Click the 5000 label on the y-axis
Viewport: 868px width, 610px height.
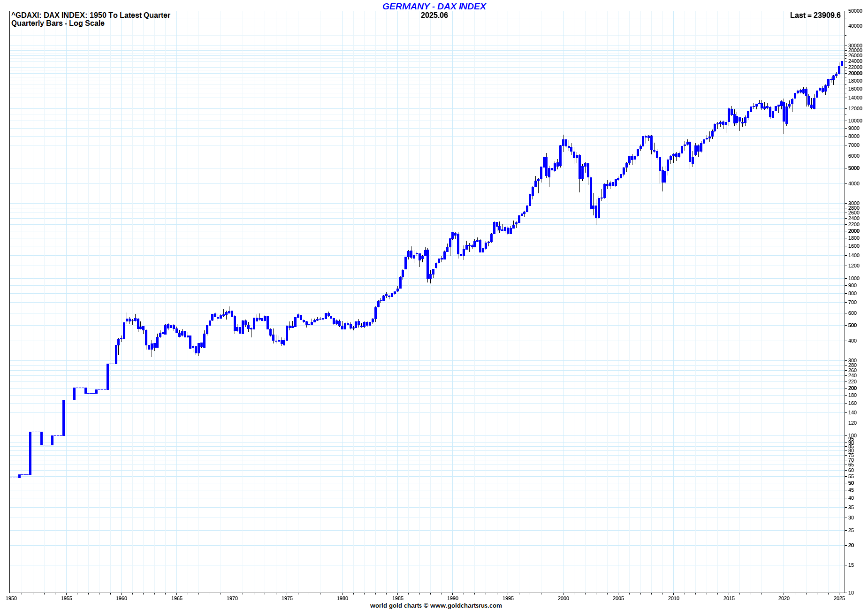[x=854, y=168]
